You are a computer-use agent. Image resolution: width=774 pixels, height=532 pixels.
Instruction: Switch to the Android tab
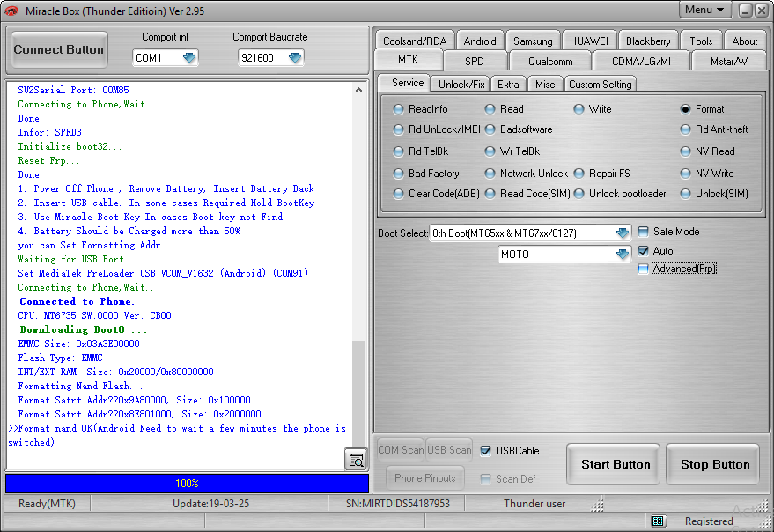(480, 41)
